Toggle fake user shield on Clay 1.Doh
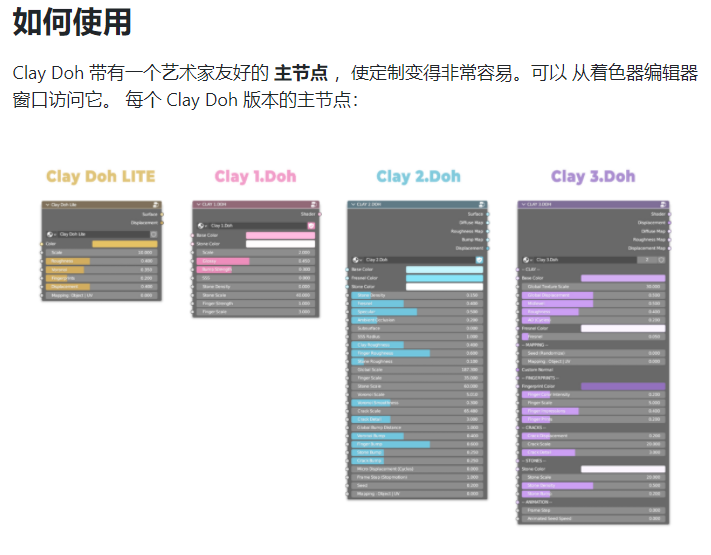Viewport: 711px width, 555px height. [310, 226]
